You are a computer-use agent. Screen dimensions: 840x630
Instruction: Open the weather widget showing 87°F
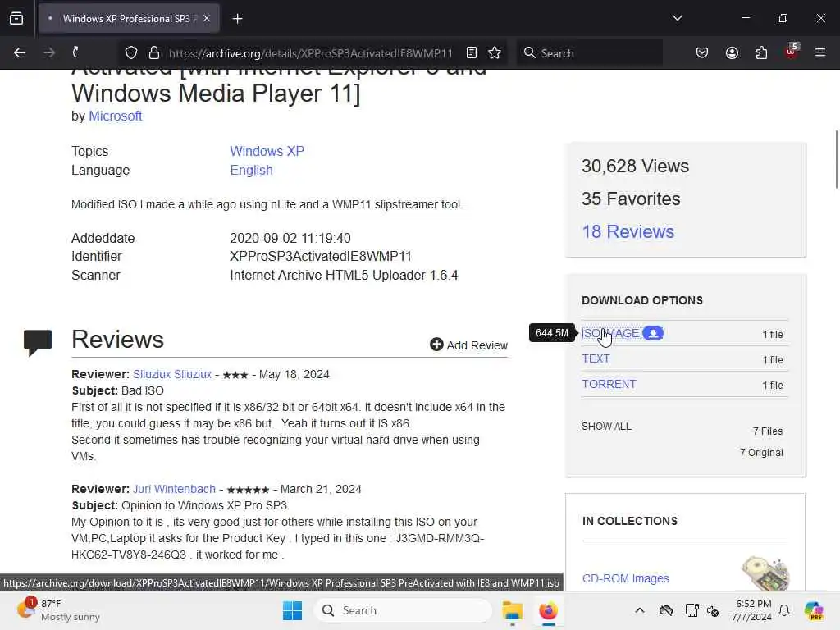(x=58, y=610)
